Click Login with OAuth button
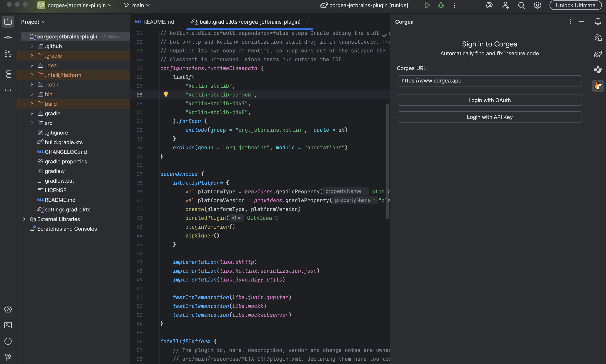Screen dimensions: 606x364 (489, 100)
